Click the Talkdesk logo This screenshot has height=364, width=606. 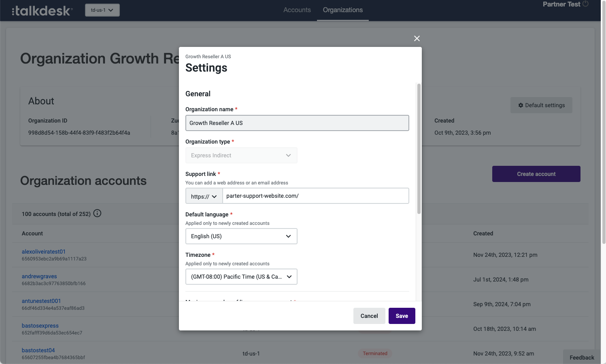click(43, 11)
